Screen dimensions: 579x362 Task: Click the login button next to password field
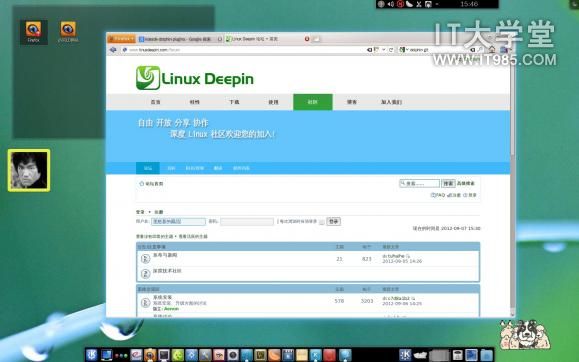[x=333, y=221]
